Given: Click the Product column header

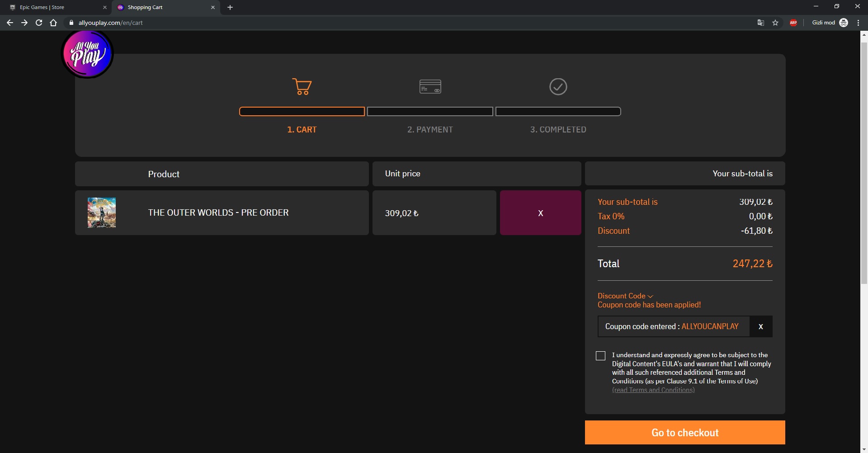Looking at the screenshot, I should point(222,174).
